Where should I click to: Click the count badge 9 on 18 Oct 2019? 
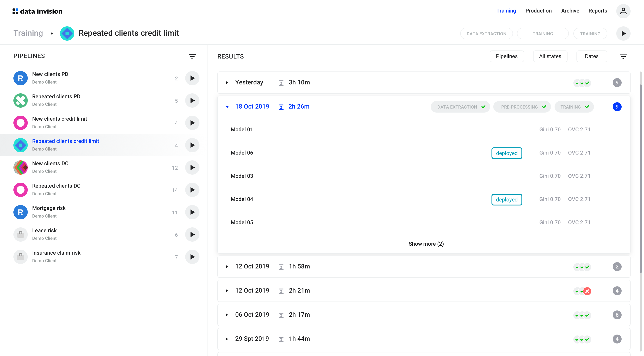[617, 107]
